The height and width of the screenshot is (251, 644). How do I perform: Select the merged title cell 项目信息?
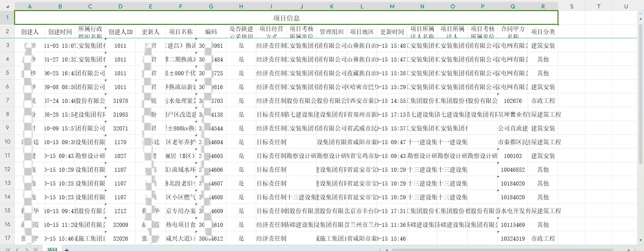286,18
